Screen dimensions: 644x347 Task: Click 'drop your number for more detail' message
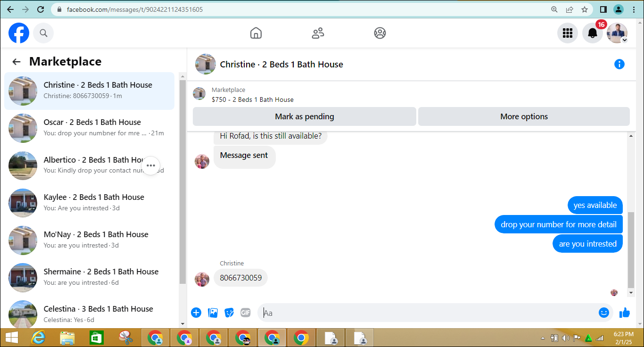coord(559,224)
